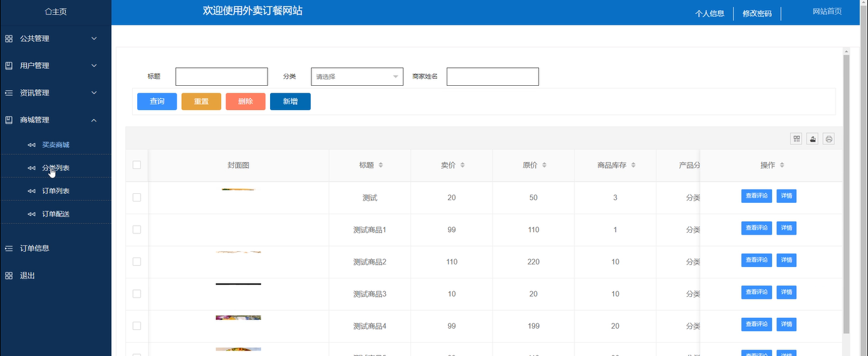Check the row checkbox for 测试
The height and width of the screenshot is (356, 868).
[x=137, y=198]
